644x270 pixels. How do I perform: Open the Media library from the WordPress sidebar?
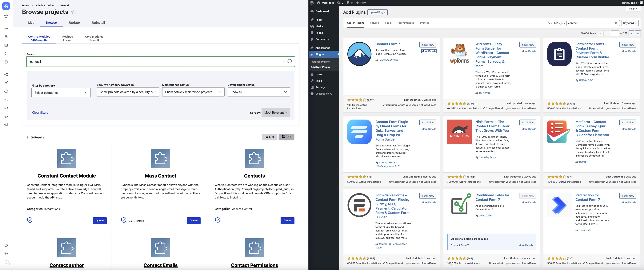pyautogui.click(x=318, y=26)
